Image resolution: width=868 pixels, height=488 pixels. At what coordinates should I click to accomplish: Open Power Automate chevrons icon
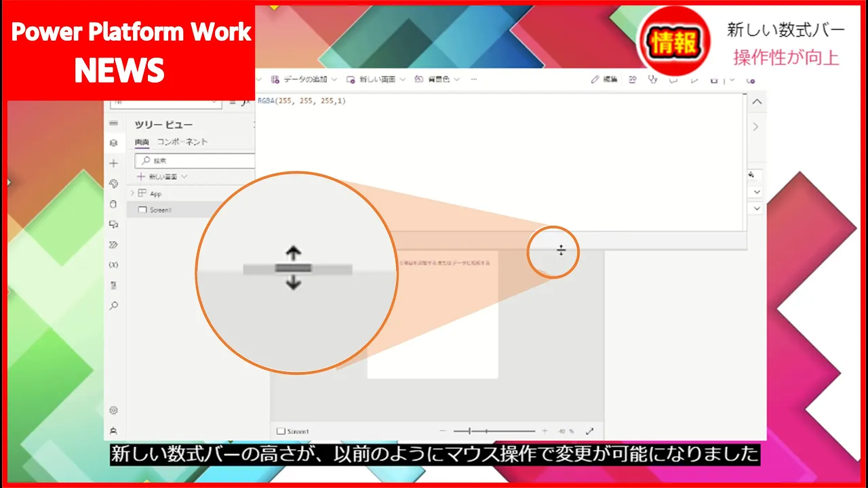click(x=113, y=245)
